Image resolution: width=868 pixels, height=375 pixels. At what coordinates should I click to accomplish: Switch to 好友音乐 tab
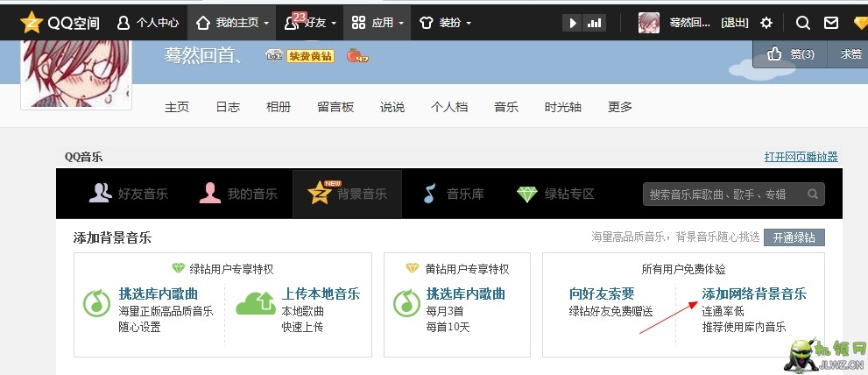click(x=128, y=194)
